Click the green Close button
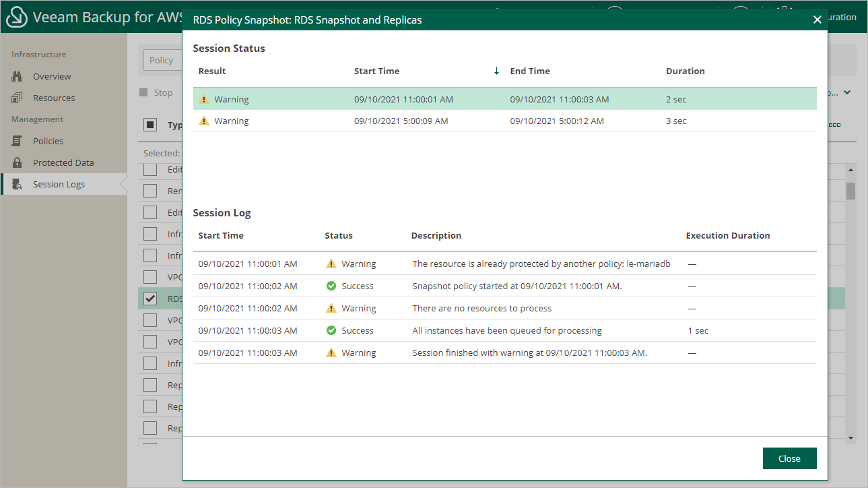The image size is (868, 488). click(x=789, y=458)
